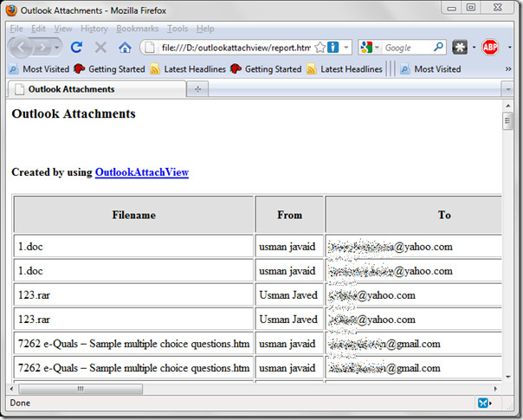Open first Most Visited bookmark folder

(39, 69)
